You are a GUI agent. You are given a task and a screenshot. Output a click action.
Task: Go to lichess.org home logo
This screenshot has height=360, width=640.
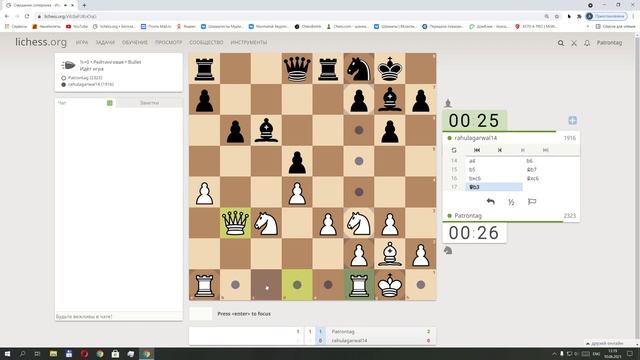click(41, 42)
